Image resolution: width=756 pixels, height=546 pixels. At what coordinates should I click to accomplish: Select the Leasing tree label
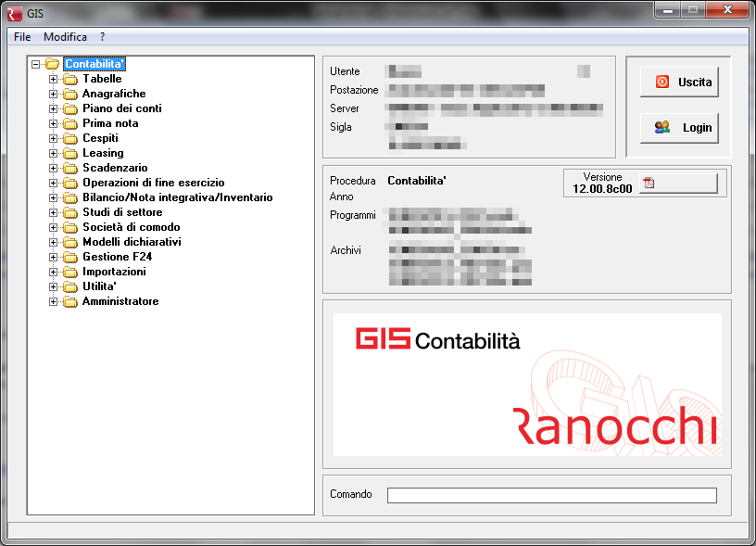(x=103, y=153)
